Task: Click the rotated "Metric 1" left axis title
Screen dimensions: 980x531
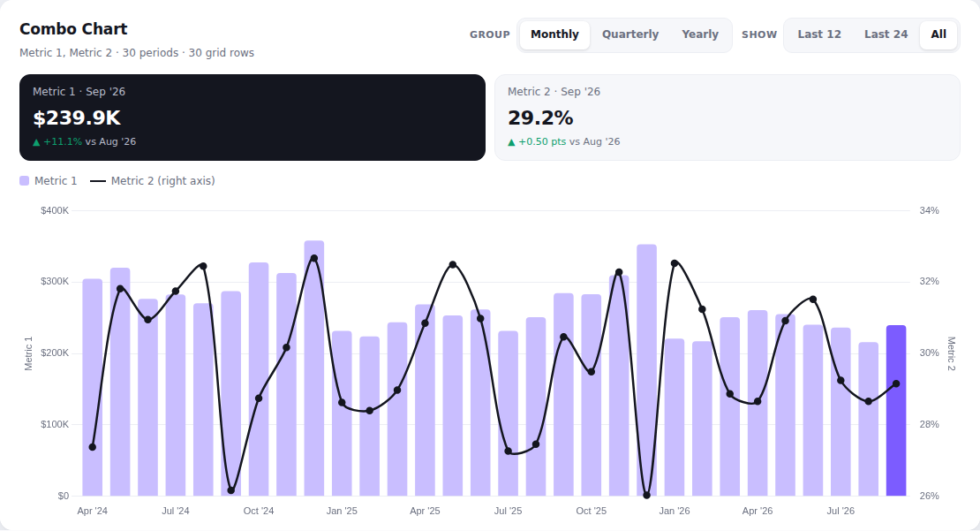Action: coord(28,353)
